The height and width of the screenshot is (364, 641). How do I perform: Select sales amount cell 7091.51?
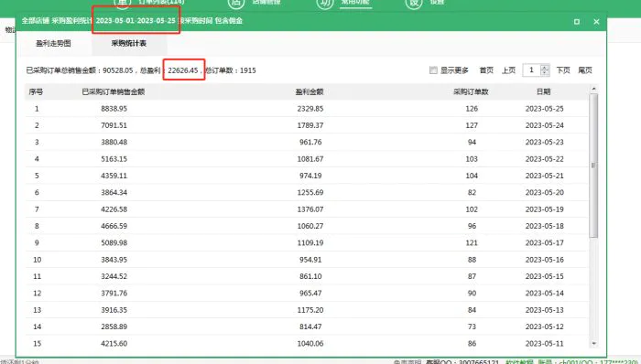[114, 125]
